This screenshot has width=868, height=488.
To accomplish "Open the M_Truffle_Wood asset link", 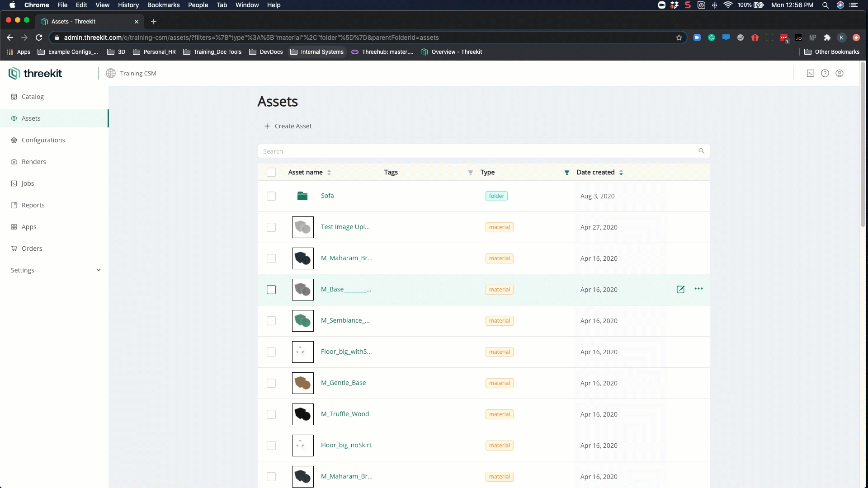I will pyautogui.click(x=344, y=414).
